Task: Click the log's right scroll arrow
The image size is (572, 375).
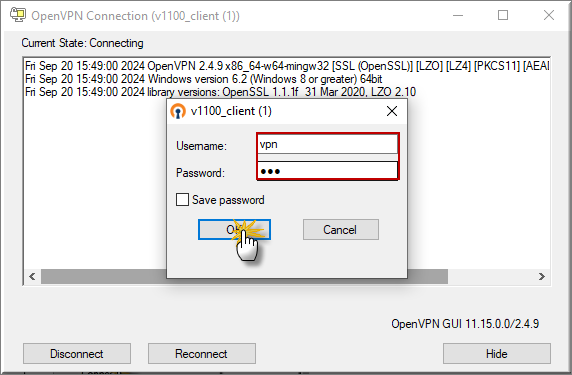Action: point(542,277)
